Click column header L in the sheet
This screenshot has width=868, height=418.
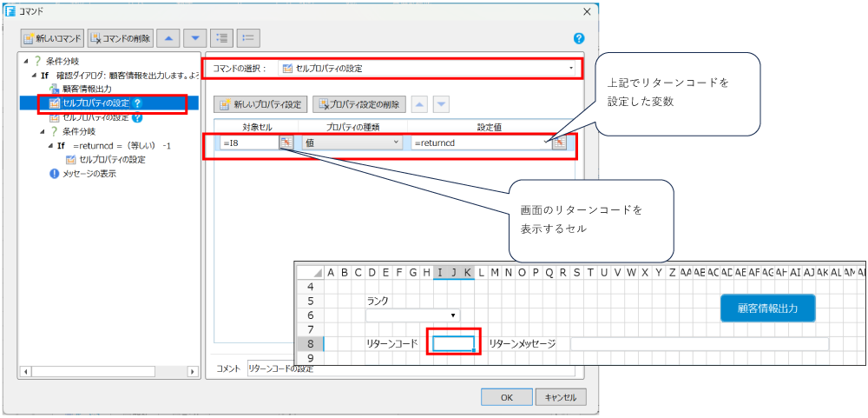tap(481, 272)
